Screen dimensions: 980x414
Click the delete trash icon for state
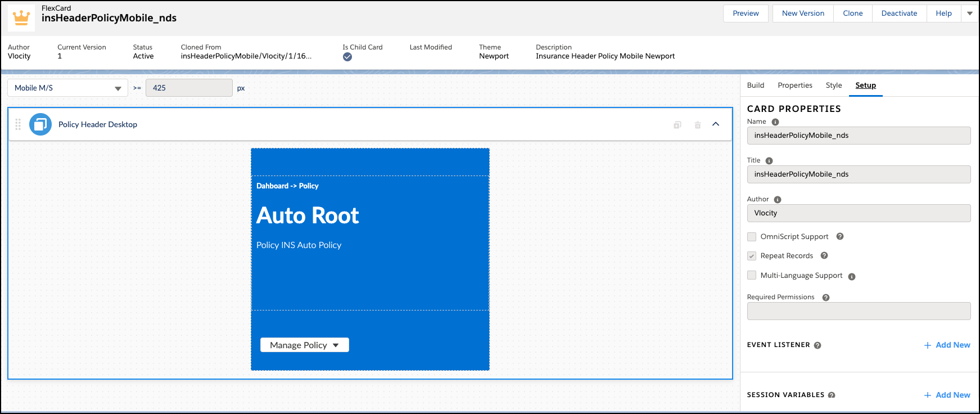coord(698,125)
